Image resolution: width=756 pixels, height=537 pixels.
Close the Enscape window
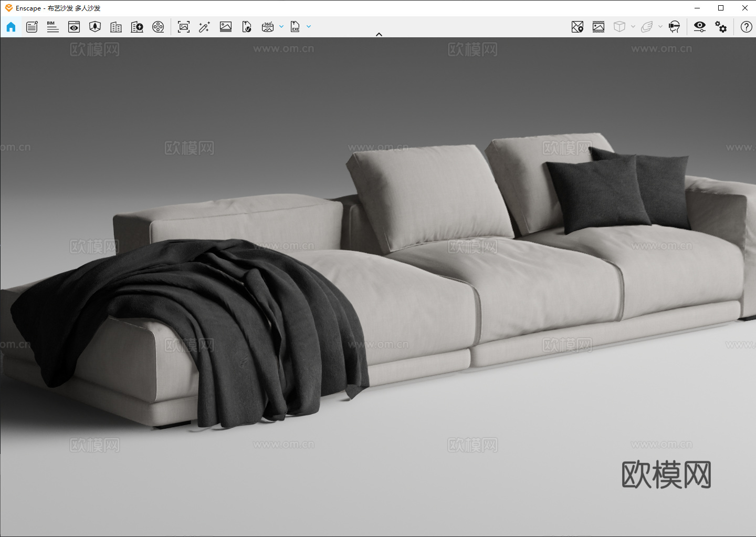click(744, 8)
